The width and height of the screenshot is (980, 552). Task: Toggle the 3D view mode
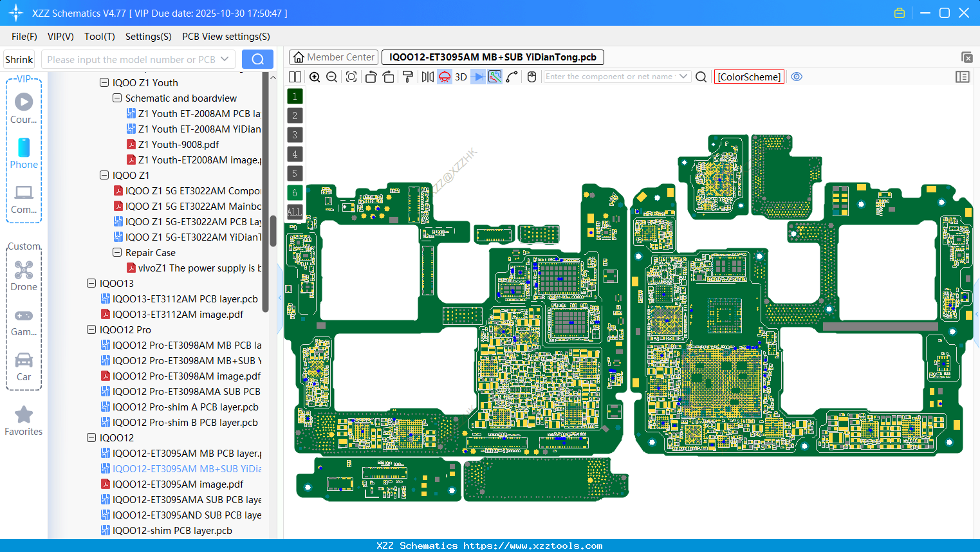pyautogui.click(x=461, y=77)
